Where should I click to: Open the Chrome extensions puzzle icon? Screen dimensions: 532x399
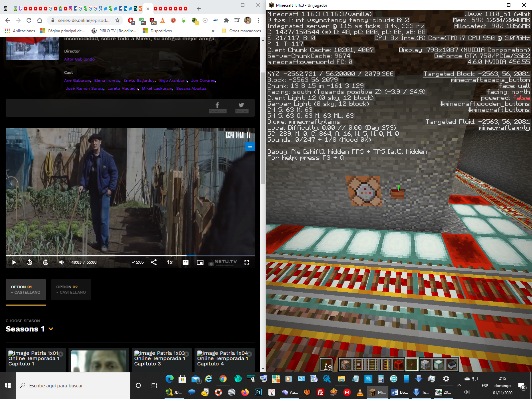(226, 20)
